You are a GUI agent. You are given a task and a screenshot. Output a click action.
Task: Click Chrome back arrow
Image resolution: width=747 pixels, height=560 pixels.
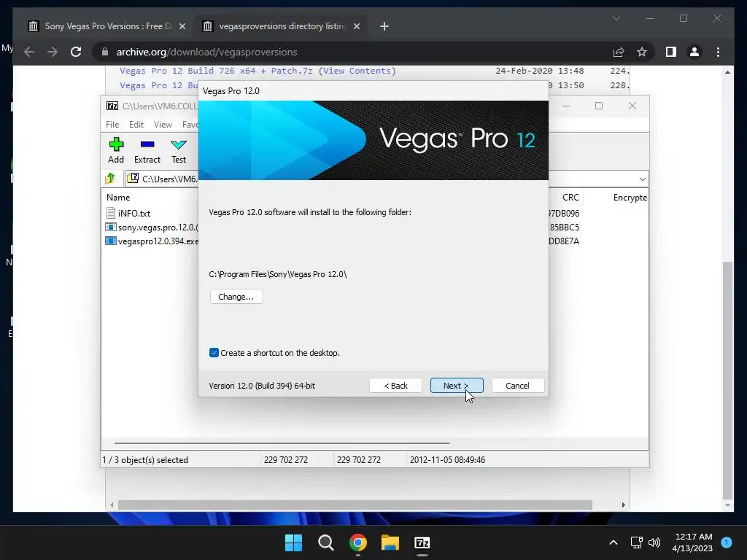pyautogui.click(x=29, y=52)
